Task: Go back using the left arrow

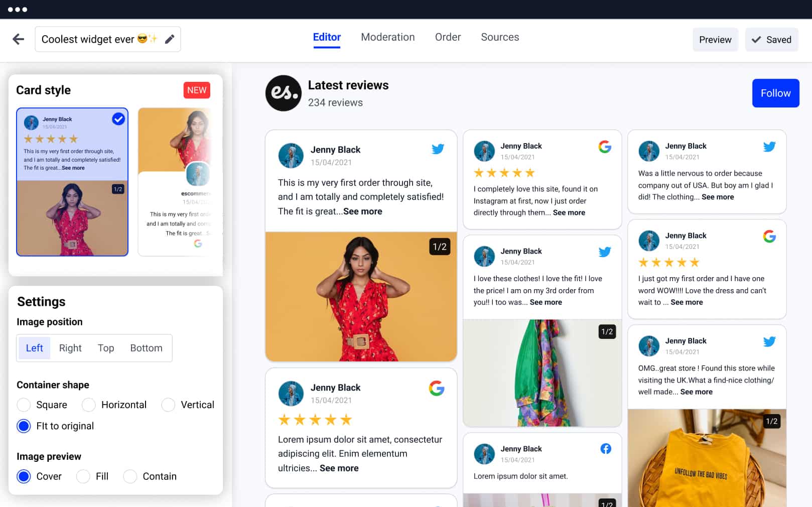Action: [19, 39]
